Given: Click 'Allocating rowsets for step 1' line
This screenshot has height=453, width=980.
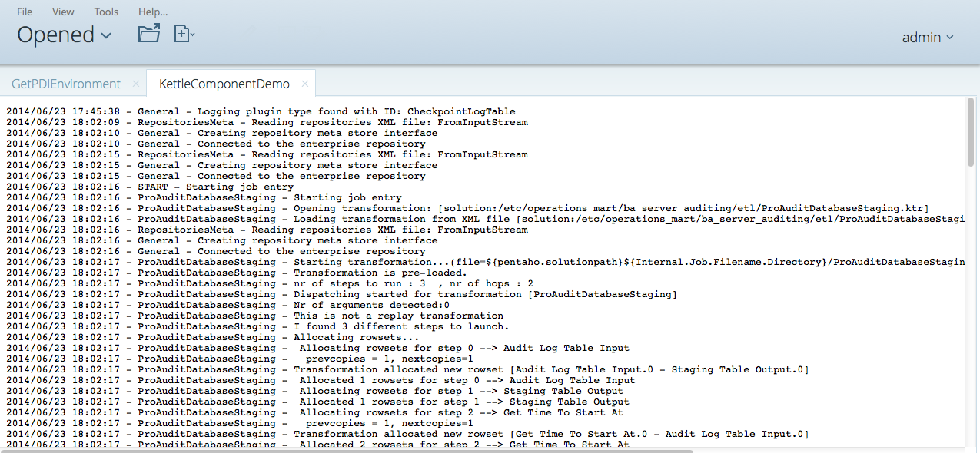Looking at the screenshot, I should [314, 391].
